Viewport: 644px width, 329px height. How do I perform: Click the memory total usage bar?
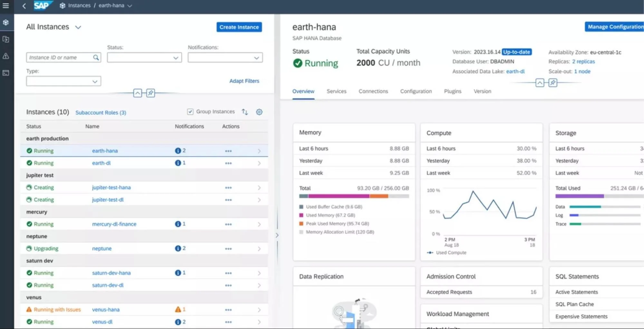click(354, 196)
